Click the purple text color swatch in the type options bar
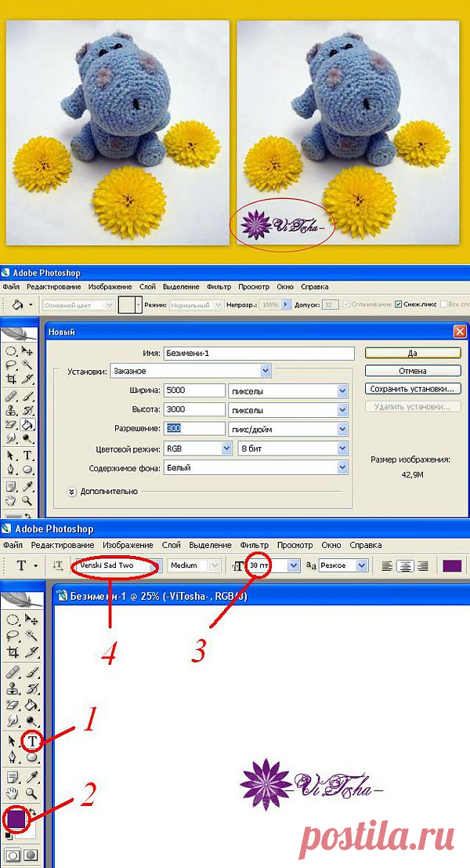The image size is (470, 868). [452, 565]
